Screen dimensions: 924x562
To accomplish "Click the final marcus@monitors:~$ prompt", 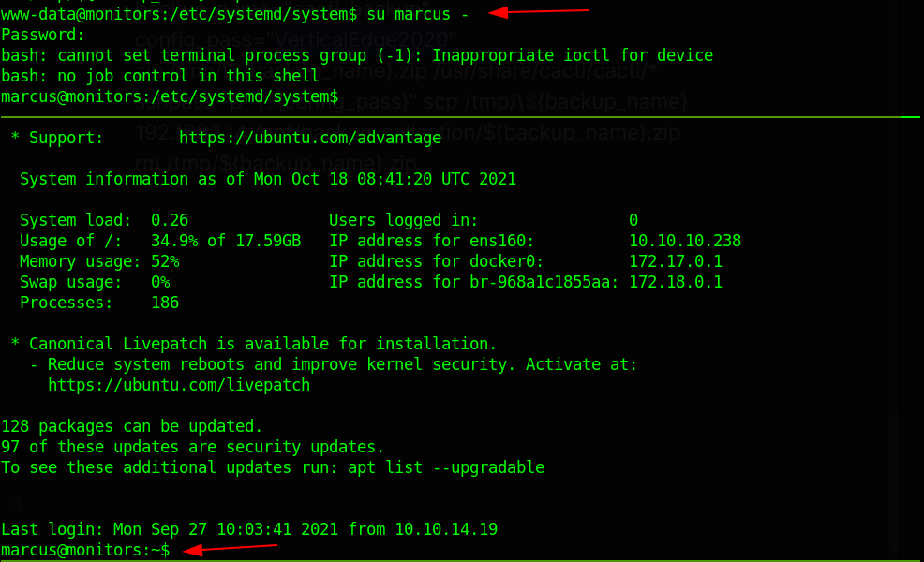I will point(85,550).
